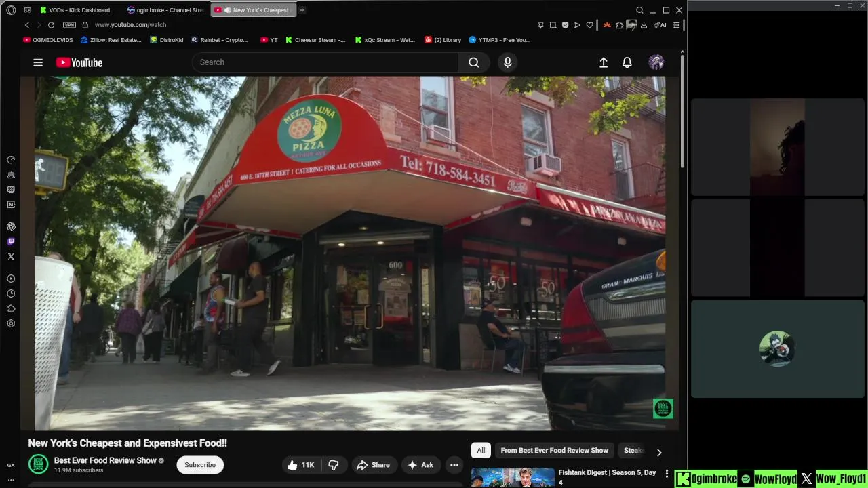Go back with the browser back arrow
Image resolution: width=868 pixels, height=488 pixels.
(x=27, y=25)
